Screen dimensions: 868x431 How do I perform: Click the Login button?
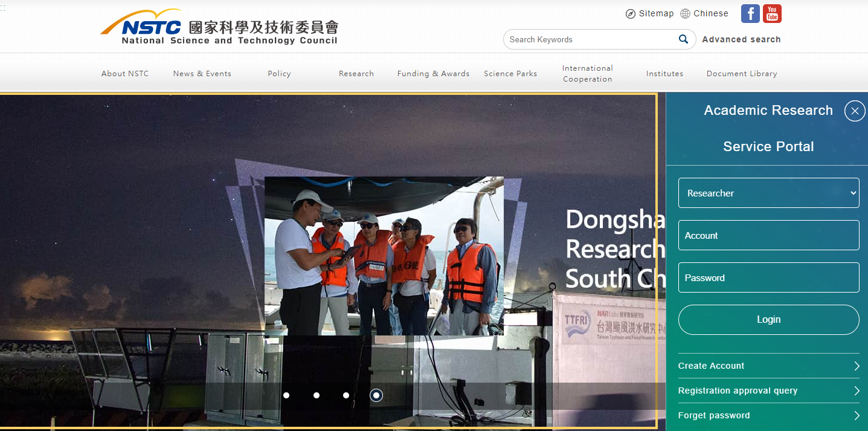768,320
